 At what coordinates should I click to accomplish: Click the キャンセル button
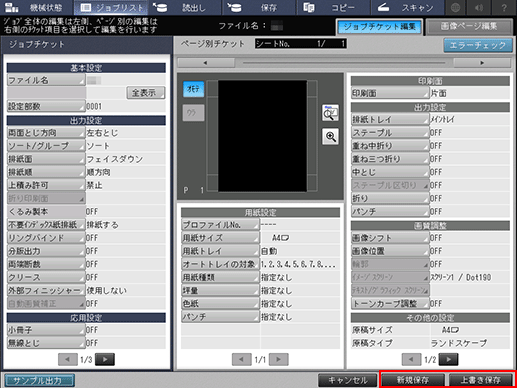click(x=348, y=380)
